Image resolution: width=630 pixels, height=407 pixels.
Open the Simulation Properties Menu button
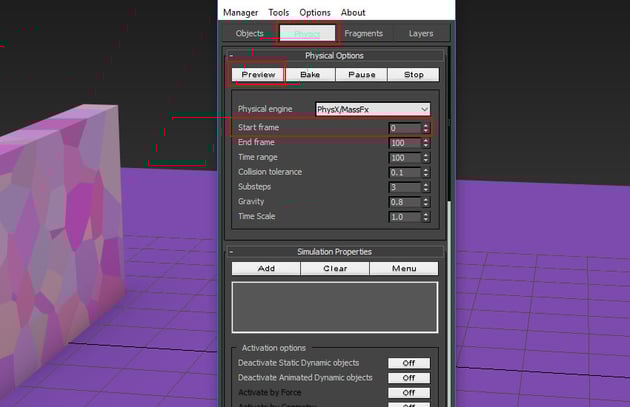404,268
